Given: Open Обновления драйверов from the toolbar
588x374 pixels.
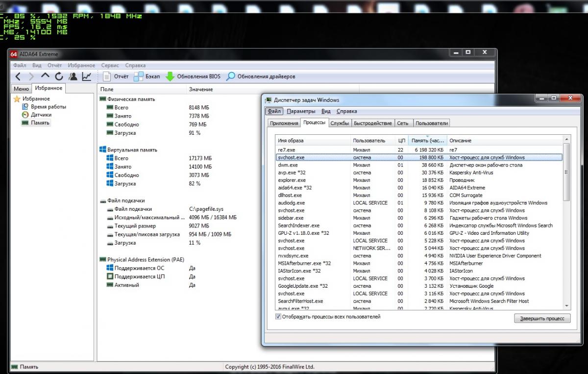Looking at the screenshot, I should 261,76.
